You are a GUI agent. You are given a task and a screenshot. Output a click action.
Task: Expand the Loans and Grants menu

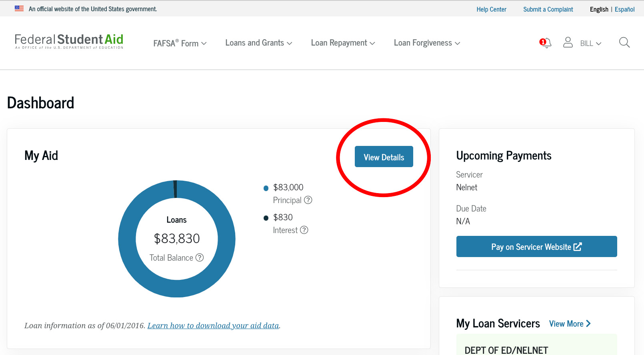click(258, 43)
